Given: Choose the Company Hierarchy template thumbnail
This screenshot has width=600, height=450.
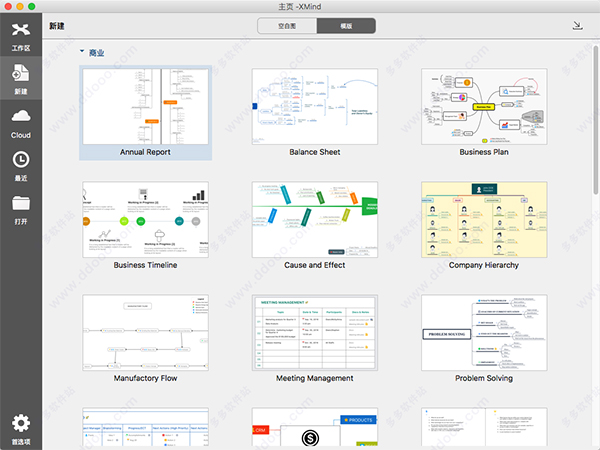Looking at the screenshot, I should click(484, 219).
